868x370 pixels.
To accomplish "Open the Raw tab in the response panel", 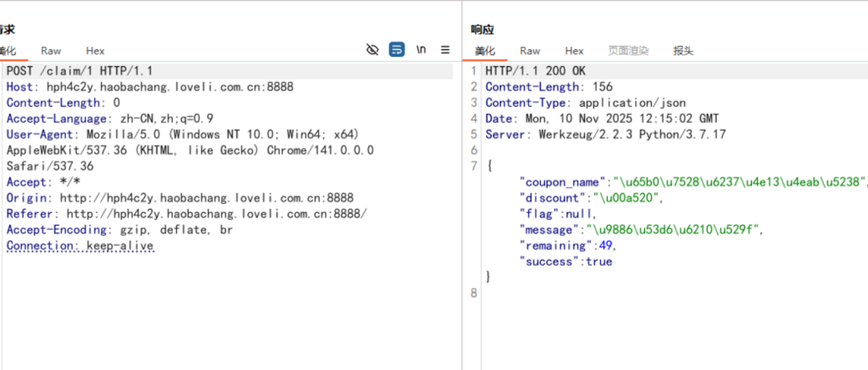I will point(530,51).
